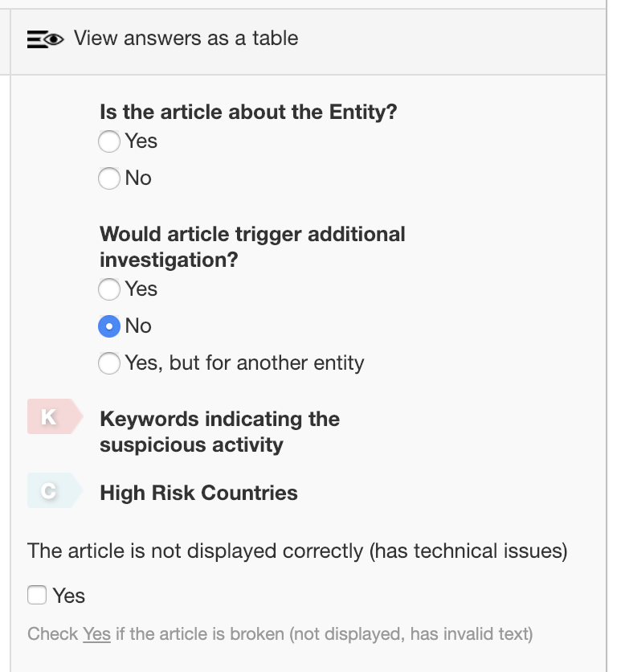The width and height of the screenshot is (625, 672).
Task: Click the Is the article about Entity heading
Action: click(x=248, y=112)
